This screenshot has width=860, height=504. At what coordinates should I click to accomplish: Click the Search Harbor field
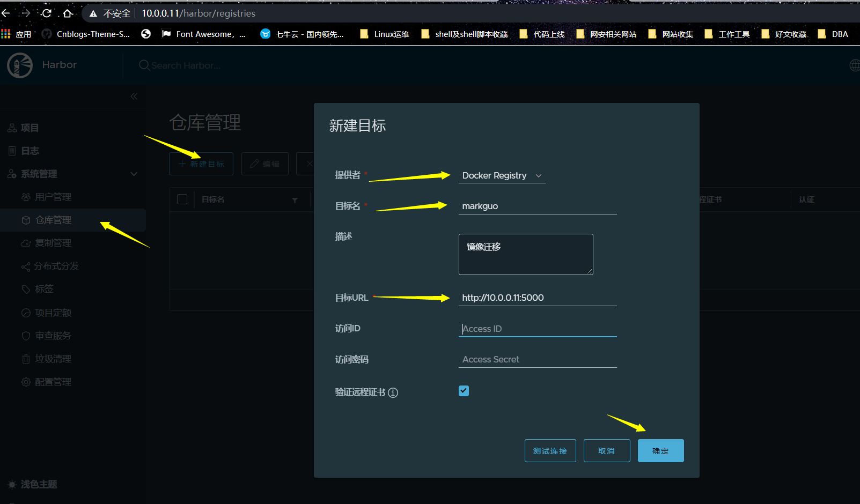click(x=186, y=65)
